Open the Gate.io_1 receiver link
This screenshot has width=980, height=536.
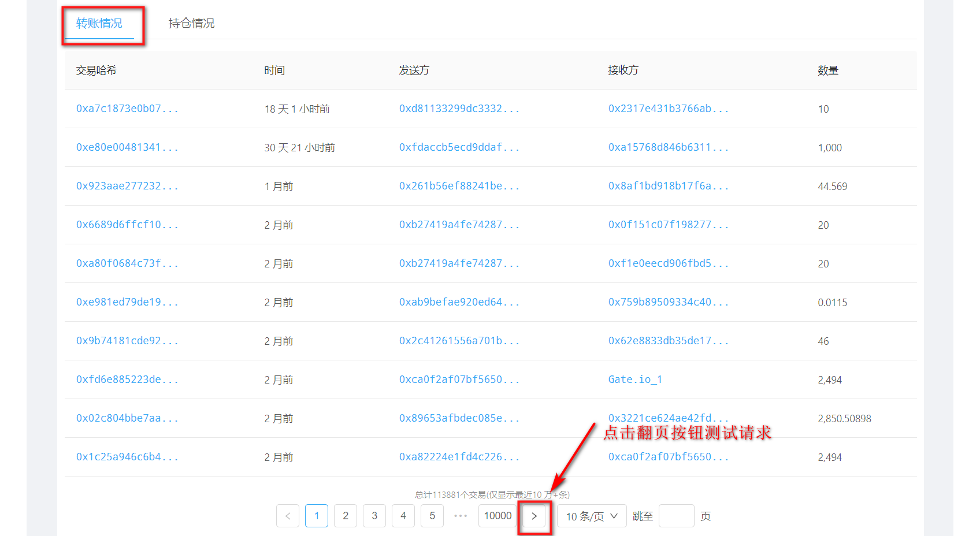click(635, 379)
